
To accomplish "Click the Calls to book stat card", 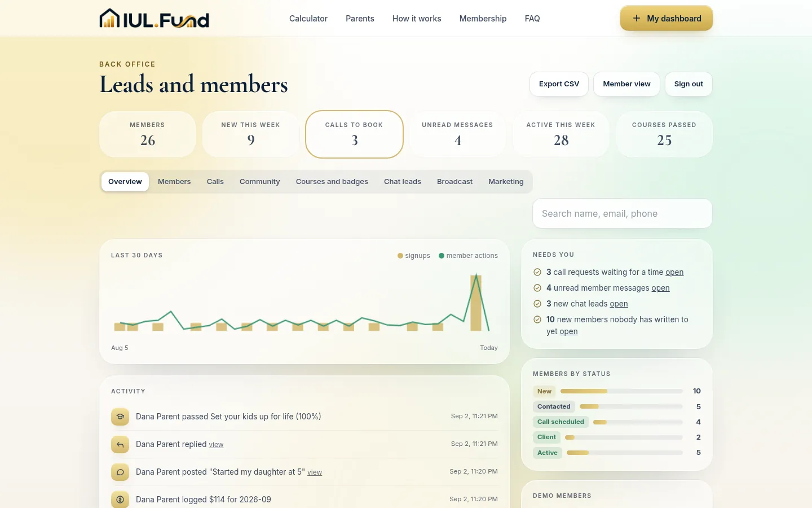I will tap(354, 134).
